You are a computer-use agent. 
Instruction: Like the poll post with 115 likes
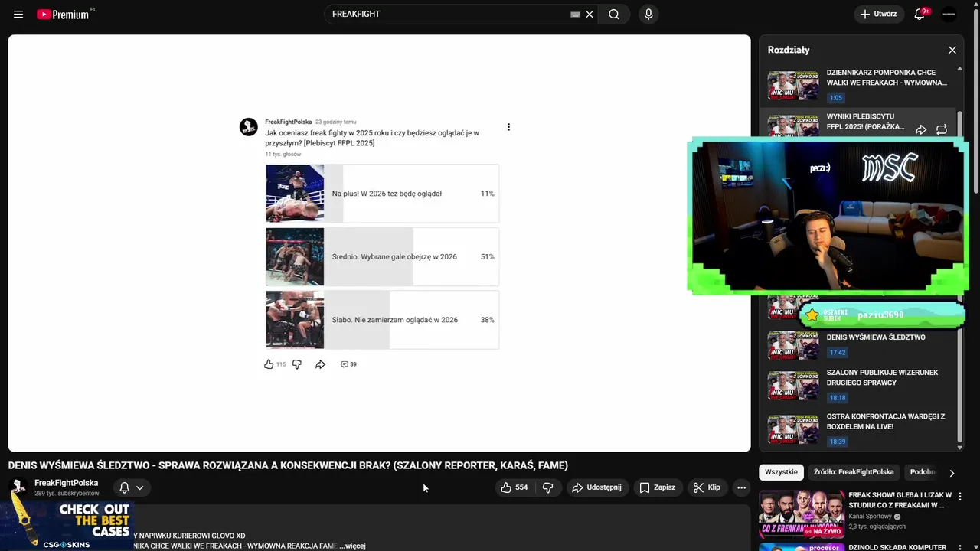pos(269,364)
